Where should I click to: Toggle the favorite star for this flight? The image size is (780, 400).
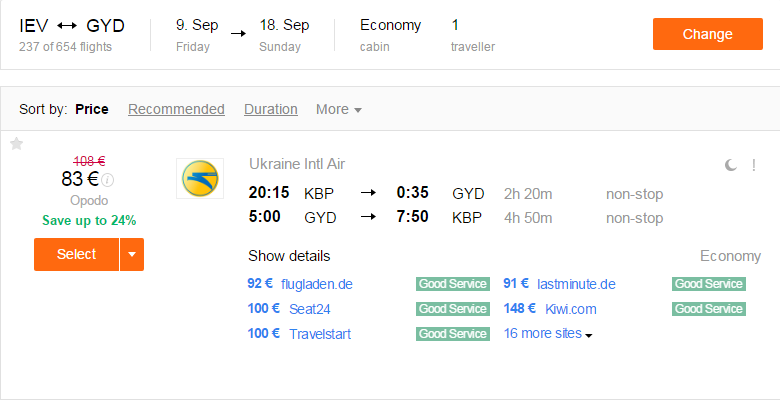tap(16, 144)
